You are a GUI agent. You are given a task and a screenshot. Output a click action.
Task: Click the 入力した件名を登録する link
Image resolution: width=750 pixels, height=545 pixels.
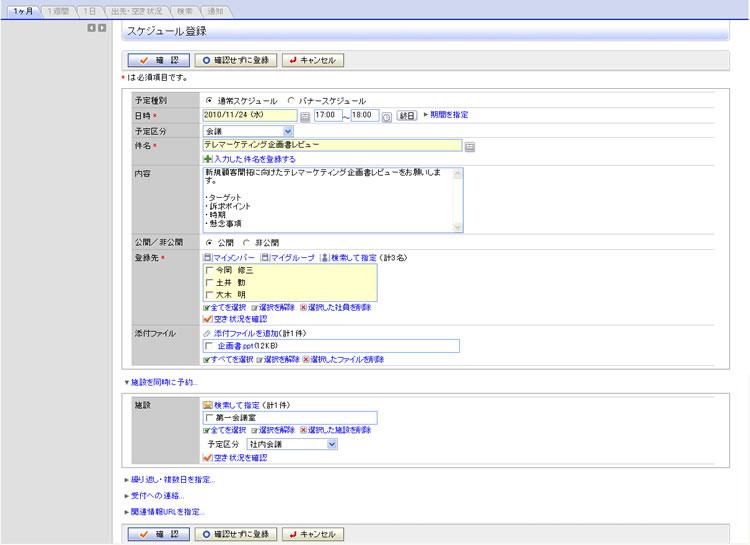pyautogui.click(x=254, y=159)
